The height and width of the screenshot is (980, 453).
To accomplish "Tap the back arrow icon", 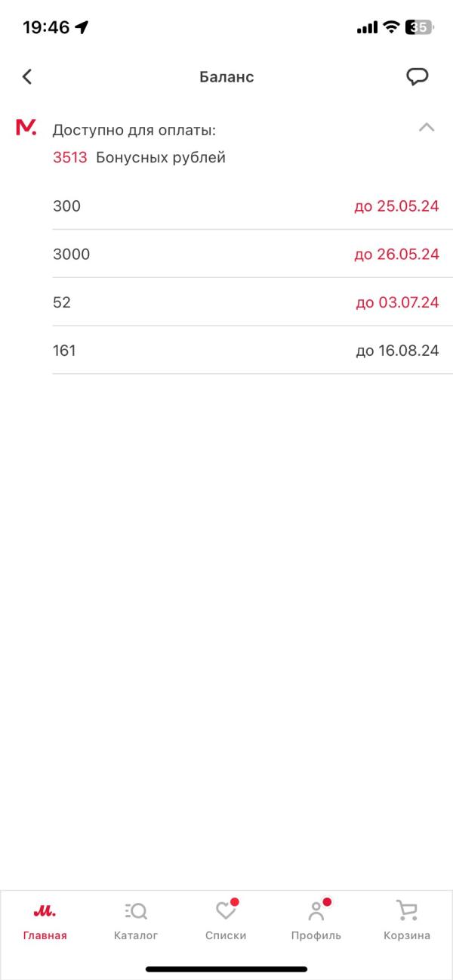I will tap(27, 76).
